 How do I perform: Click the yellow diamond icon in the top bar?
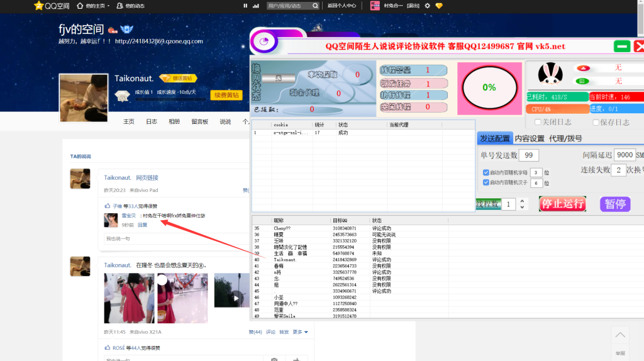pos(439,6)
